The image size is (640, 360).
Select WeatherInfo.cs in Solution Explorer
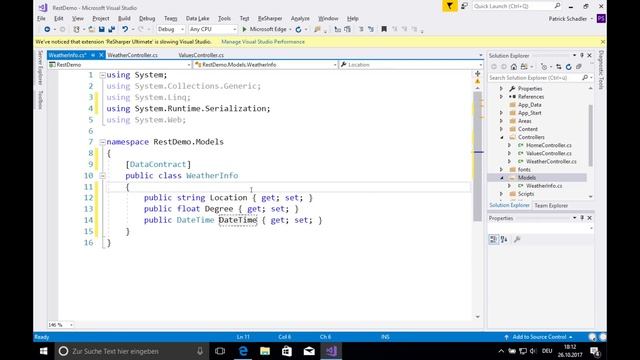544,186
